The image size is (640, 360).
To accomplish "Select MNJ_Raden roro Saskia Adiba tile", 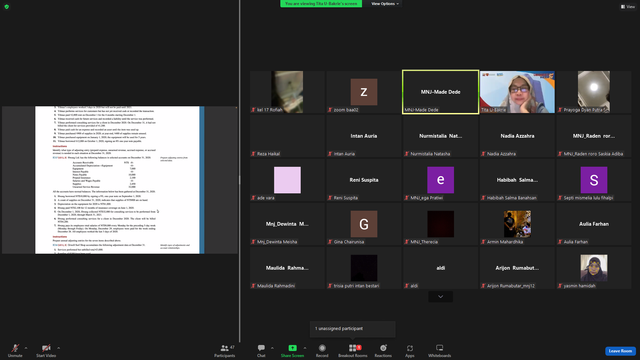I will point(594,136).
